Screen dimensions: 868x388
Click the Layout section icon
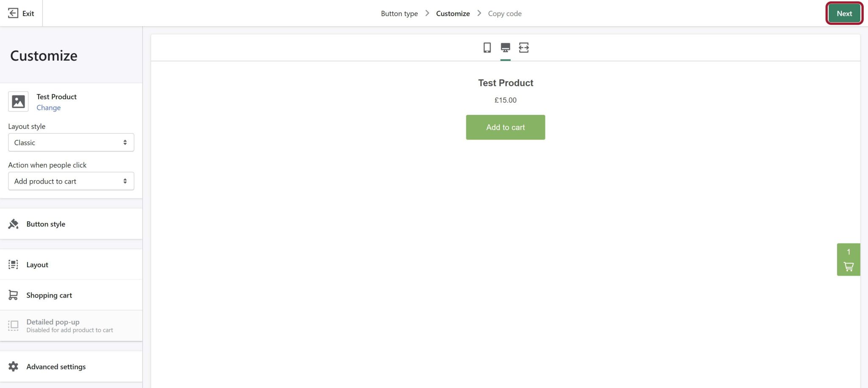point(13,265)
